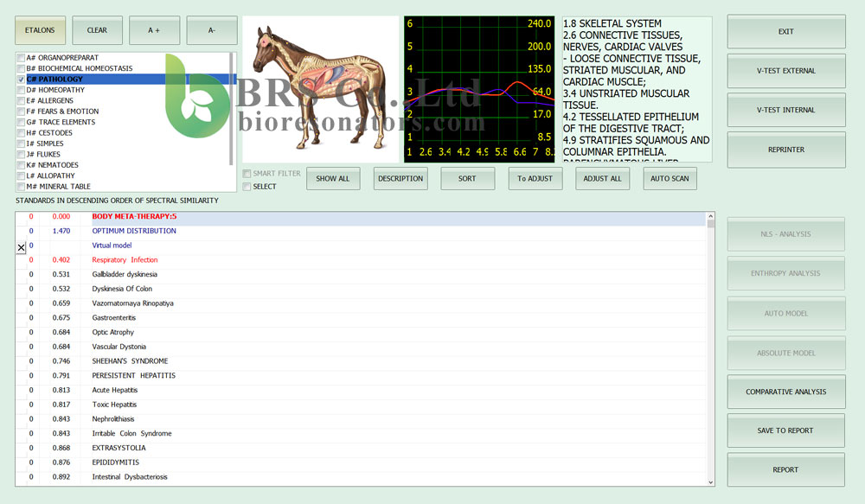Click the results list scroll-down arrow

point(710,482)
